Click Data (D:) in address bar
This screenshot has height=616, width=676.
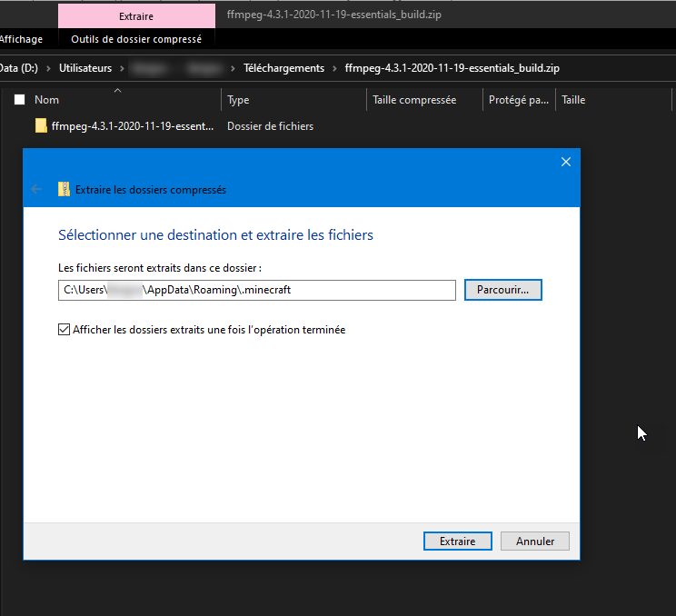pos(19,68)
